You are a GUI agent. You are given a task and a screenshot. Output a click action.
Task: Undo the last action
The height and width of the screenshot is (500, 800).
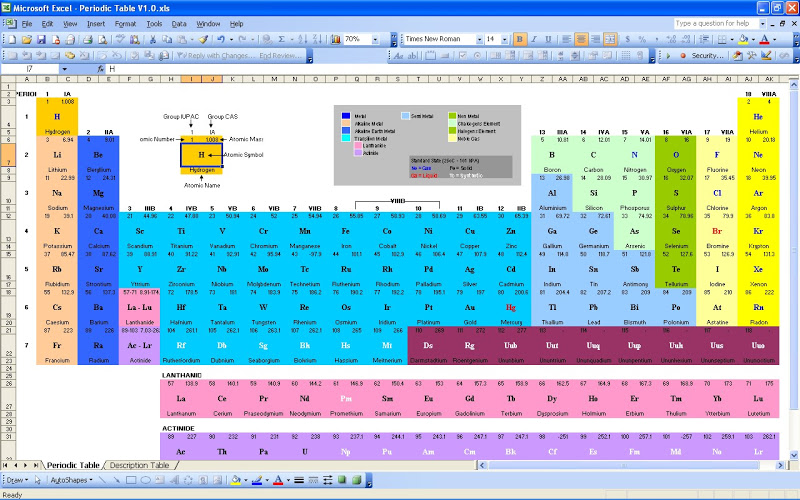(220, 39)
